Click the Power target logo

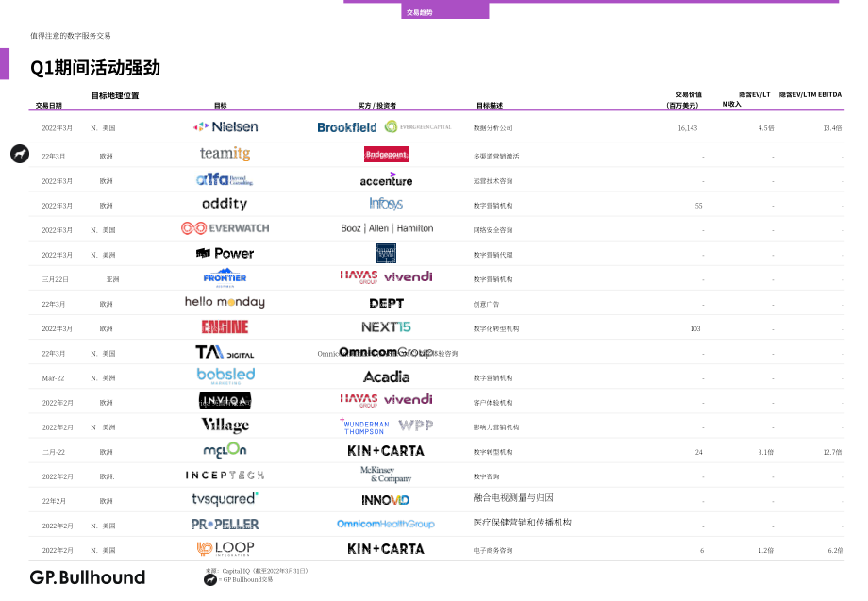pyautogui.click(x=225, y=254)
